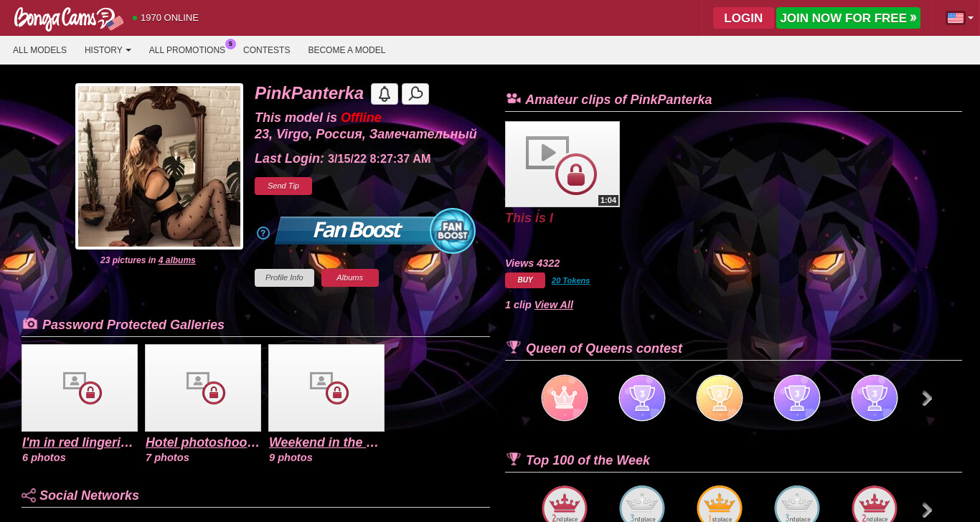Click the first red 2nd place crown badge
This screenshot has width=980, height=522.
point(565,504)
